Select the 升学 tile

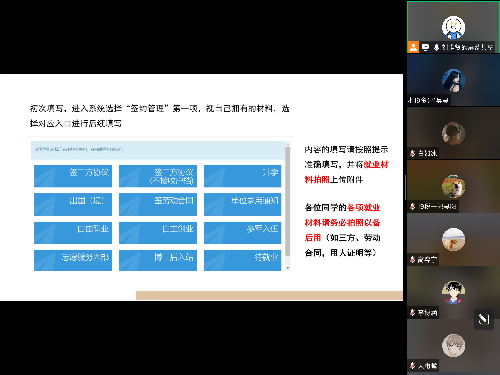pyautogui.click(x=242, y=176)
